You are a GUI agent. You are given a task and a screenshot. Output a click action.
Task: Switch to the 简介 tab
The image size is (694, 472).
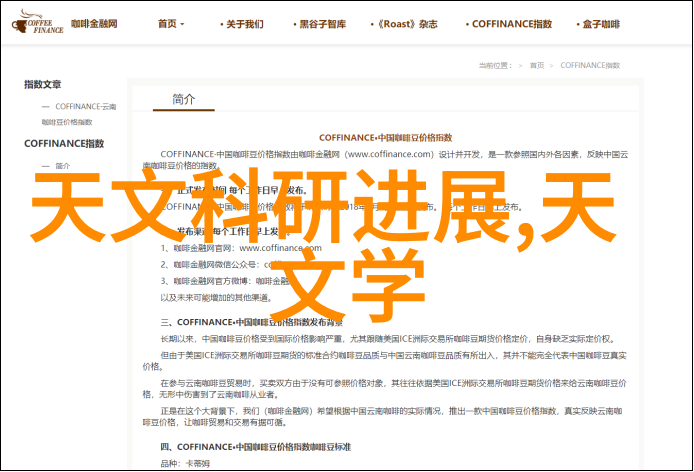pos(184,99)
